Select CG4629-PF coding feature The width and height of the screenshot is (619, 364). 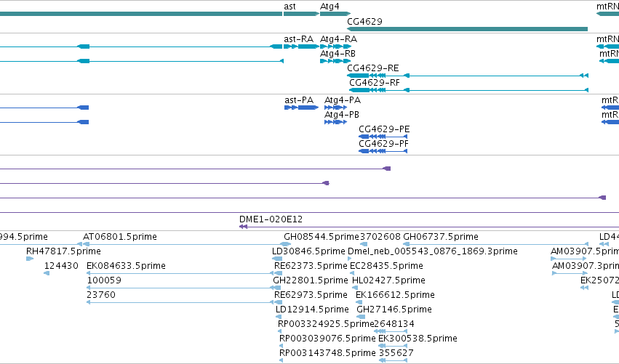(x=383, y=151)
